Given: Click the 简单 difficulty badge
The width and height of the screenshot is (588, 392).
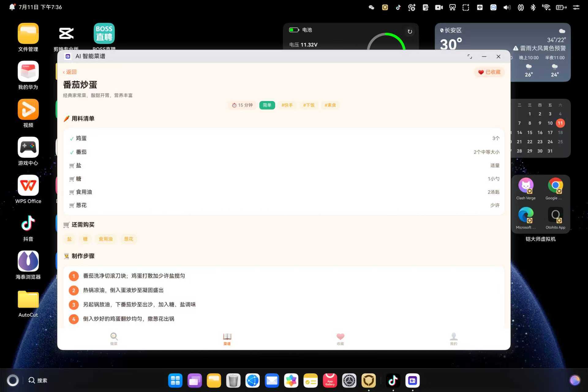Looking at the screenshot, I should (x=267, y=105).
